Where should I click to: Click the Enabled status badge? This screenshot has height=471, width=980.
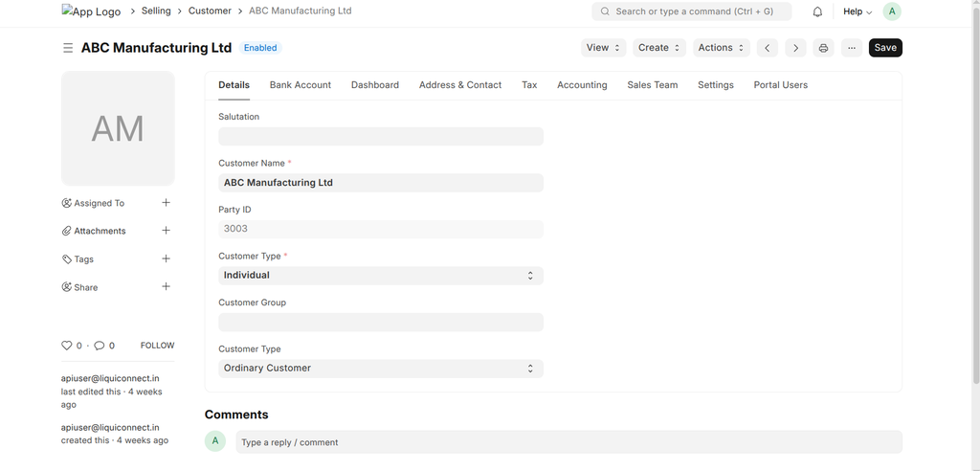pyautogui.click(x=260, y=48)
